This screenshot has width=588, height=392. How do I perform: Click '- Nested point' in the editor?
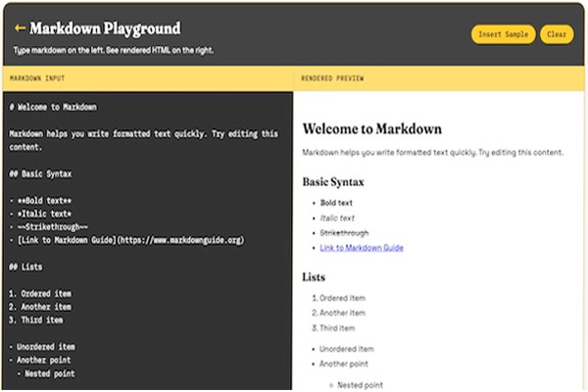pos(46,373)
